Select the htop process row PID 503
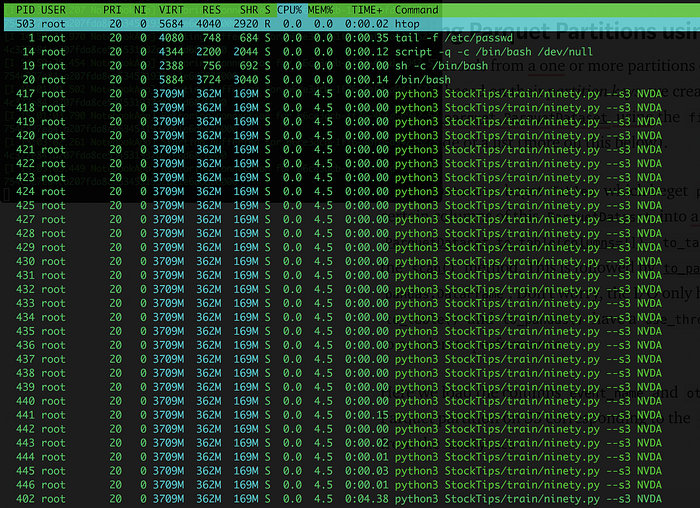 tap(350, 24)
